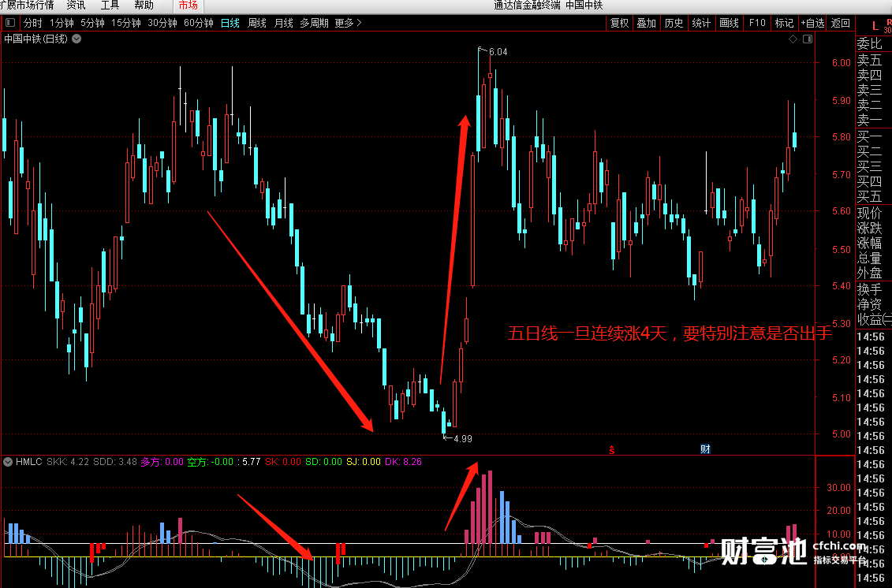Select the 30分钟 period
Screen dimensions: 892x588
coord(162,23)
